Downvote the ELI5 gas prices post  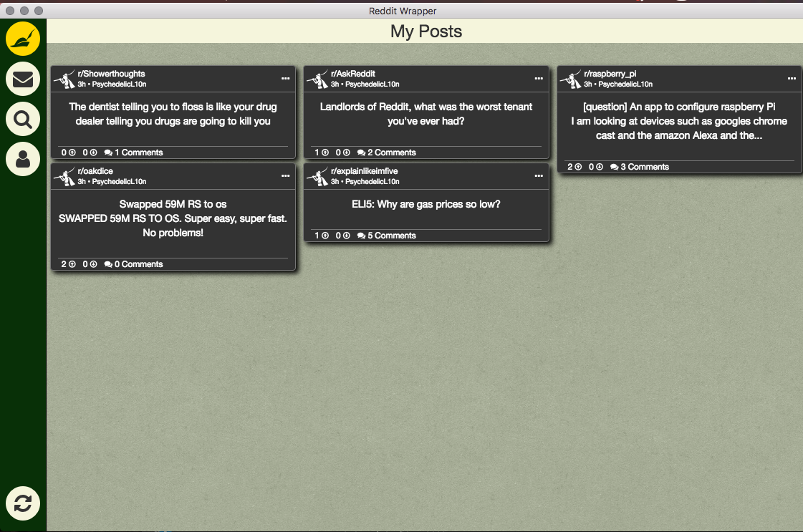(x=347, y=236)
